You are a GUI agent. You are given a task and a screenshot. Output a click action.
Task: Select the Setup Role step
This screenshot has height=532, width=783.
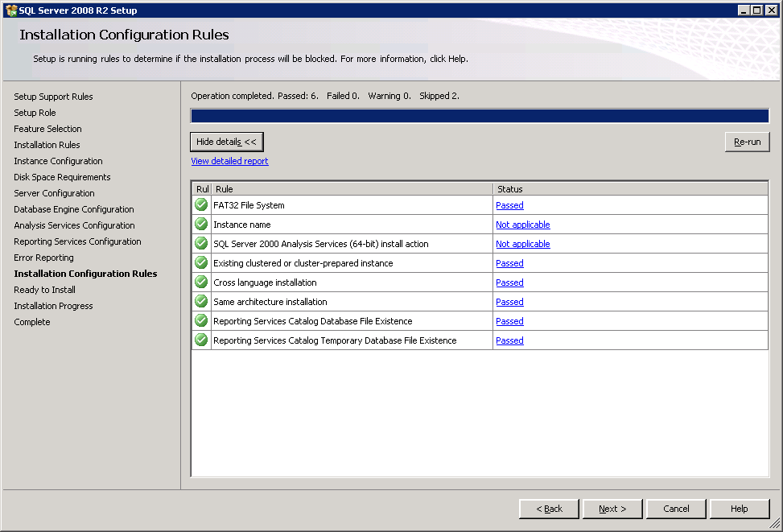35,113
